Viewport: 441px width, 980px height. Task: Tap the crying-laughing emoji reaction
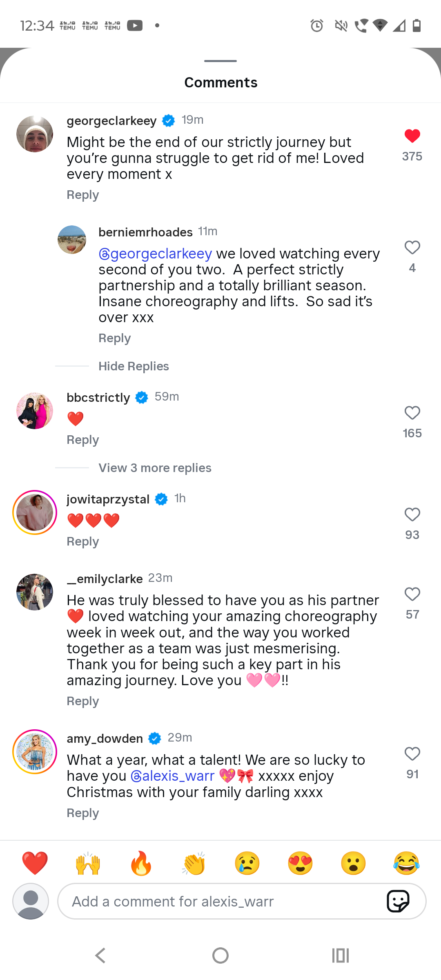click(406, 863)
